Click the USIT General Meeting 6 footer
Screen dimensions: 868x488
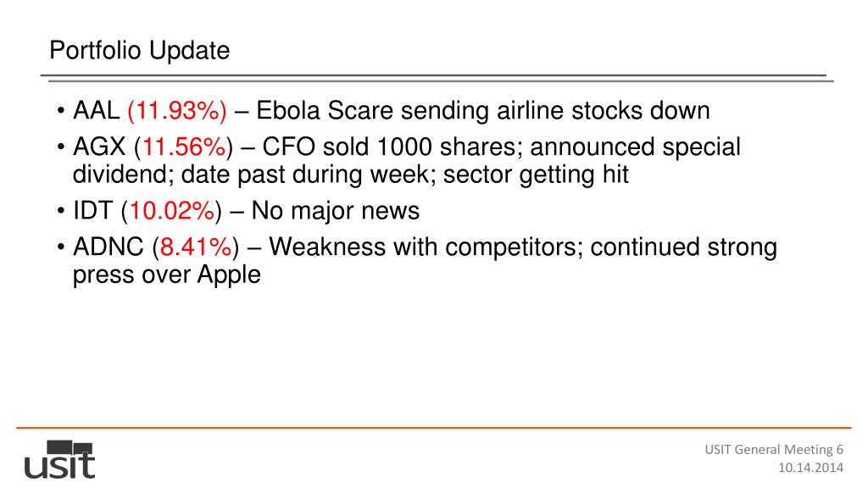click(774, 449)
